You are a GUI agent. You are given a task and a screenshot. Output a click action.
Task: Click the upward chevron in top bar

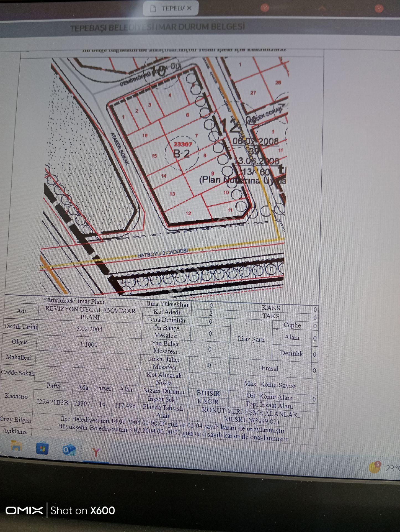(322, 8)
